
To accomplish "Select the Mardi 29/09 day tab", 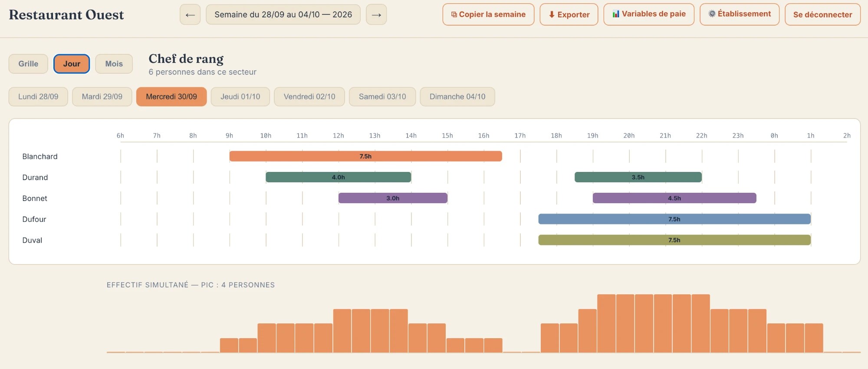I will [102, 96].
